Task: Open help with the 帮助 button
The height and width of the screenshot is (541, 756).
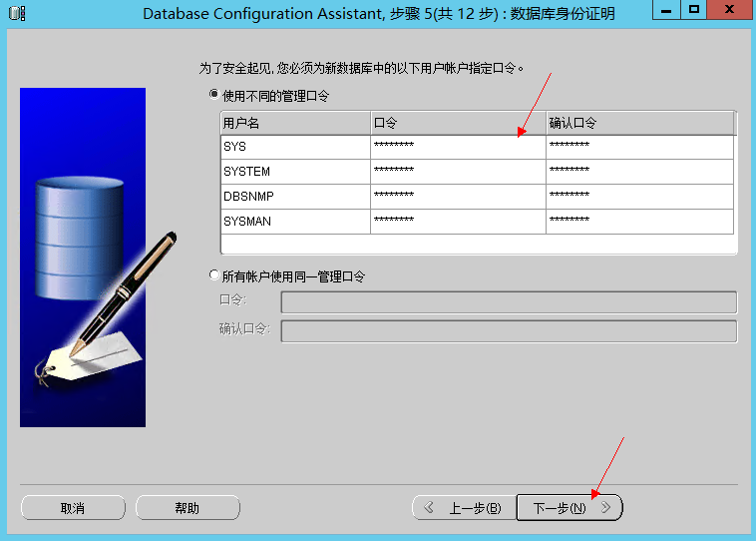Action: [188, 508]
